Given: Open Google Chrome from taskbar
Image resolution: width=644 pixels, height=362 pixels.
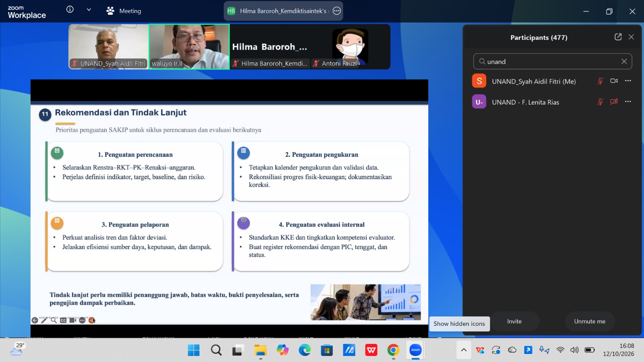Looking at the screenshot, I should [393, 350].
